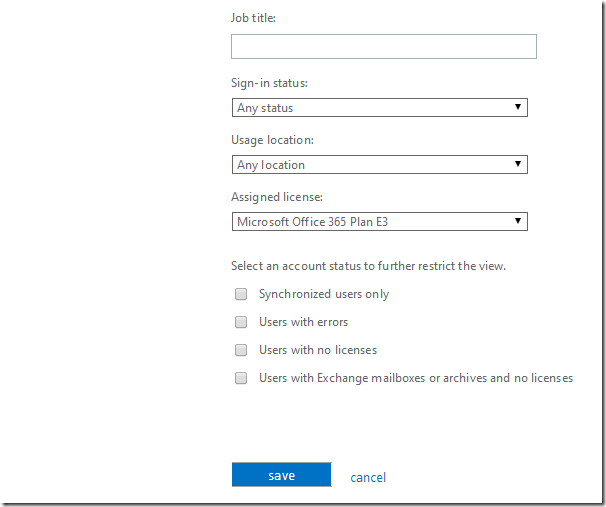
Task: Click the 'Sign-in status:' field label
Action: (270, 83)
